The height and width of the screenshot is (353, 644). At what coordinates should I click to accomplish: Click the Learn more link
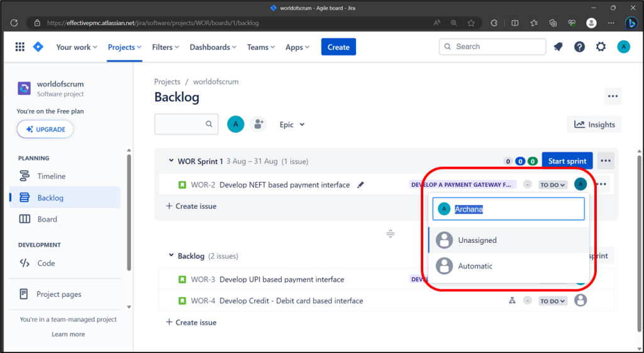[x=68, y=334]
